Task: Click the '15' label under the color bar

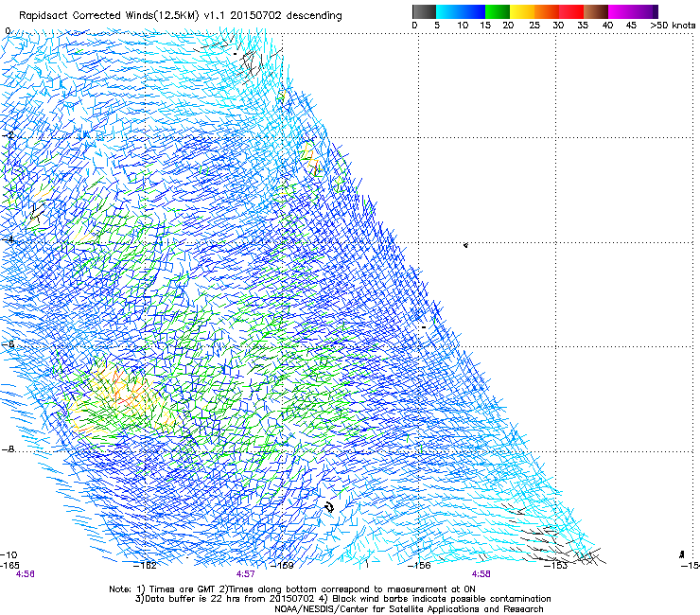Action: pyautogui.click(x=485, y=26)
